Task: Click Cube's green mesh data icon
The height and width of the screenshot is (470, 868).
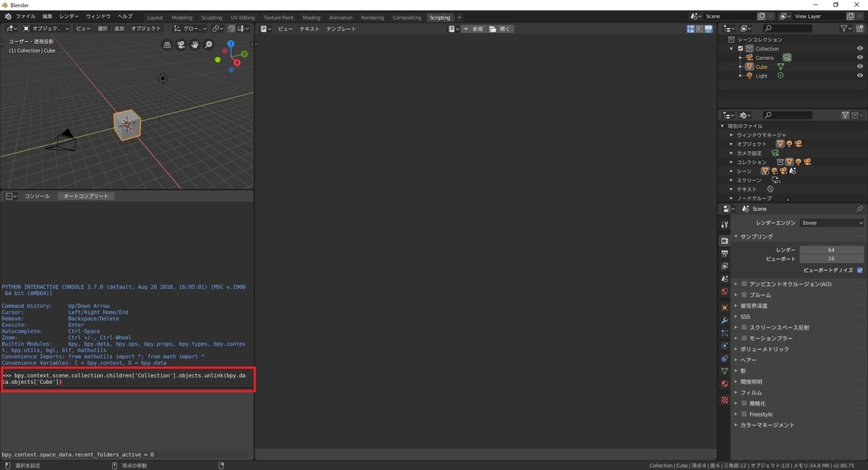Action: pos(780,67)
